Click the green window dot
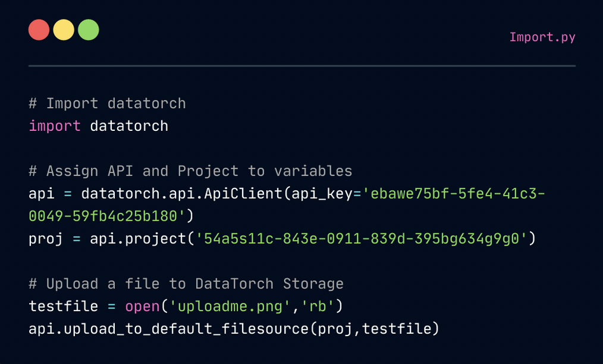Screen dimensions: 603x364 88,30
